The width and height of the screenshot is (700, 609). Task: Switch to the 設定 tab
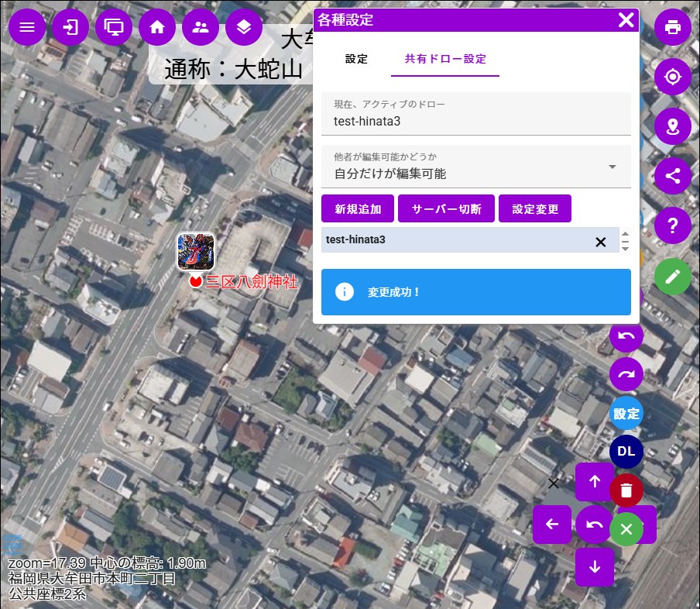click(x=356, y=59)
